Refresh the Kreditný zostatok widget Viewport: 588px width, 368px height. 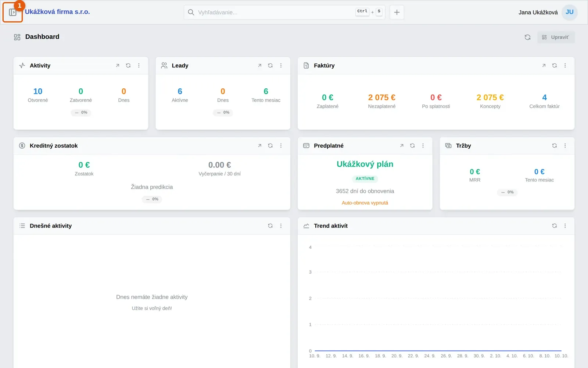270,146
